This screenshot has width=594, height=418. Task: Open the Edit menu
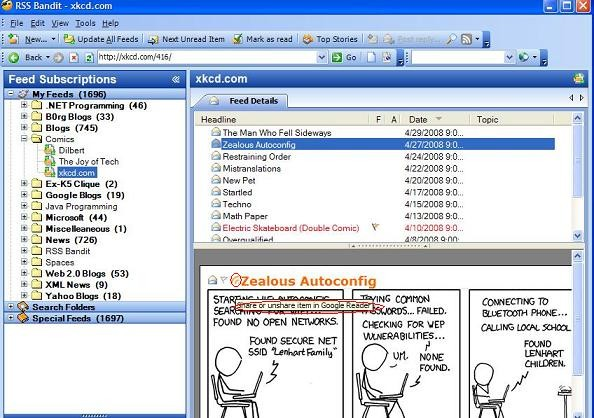coord(38,23)
